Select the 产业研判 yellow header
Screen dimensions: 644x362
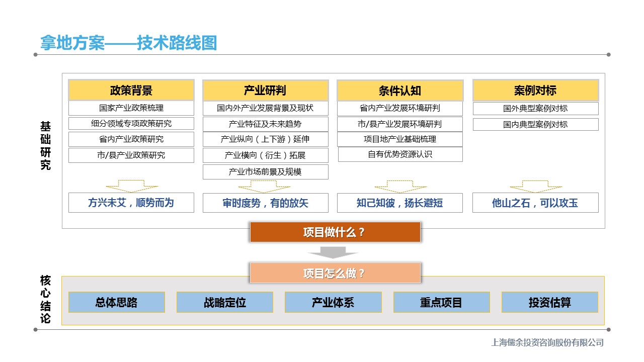pos(265,90)
